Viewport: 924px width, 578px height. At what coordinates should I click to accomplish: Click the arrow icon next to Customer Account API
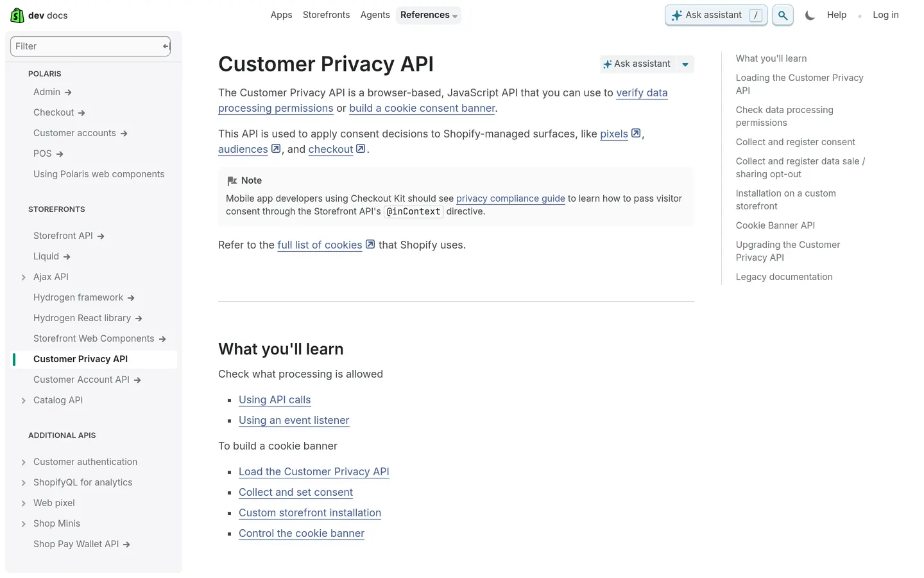[x=139, y=380]
